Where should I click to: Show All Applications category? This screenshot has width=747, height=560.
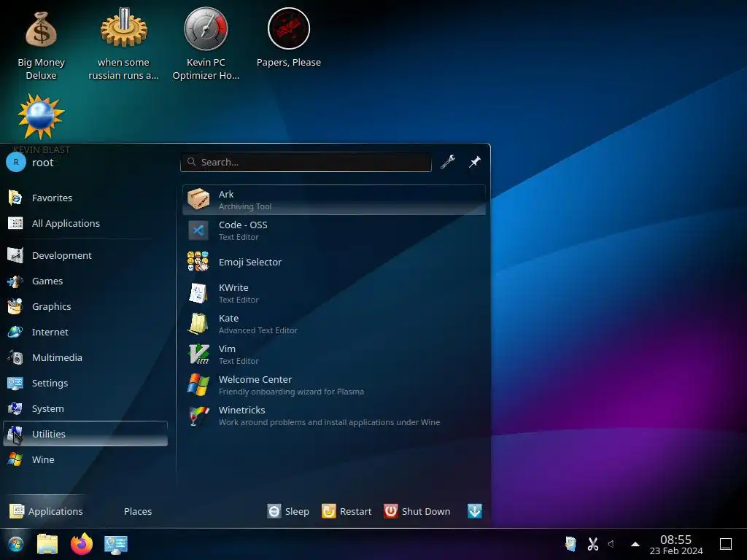[x=86, y=223]
